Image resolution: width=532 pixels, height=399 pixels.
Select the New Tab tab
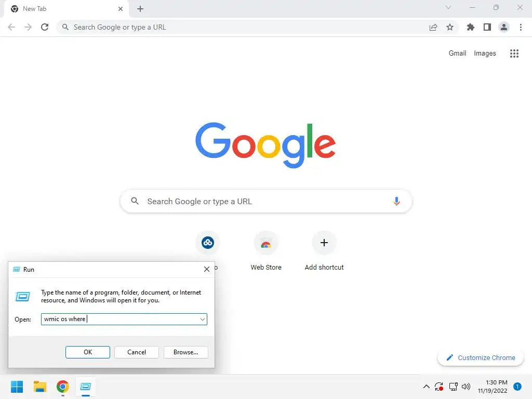pyautogui.click(x=66, y=9)
